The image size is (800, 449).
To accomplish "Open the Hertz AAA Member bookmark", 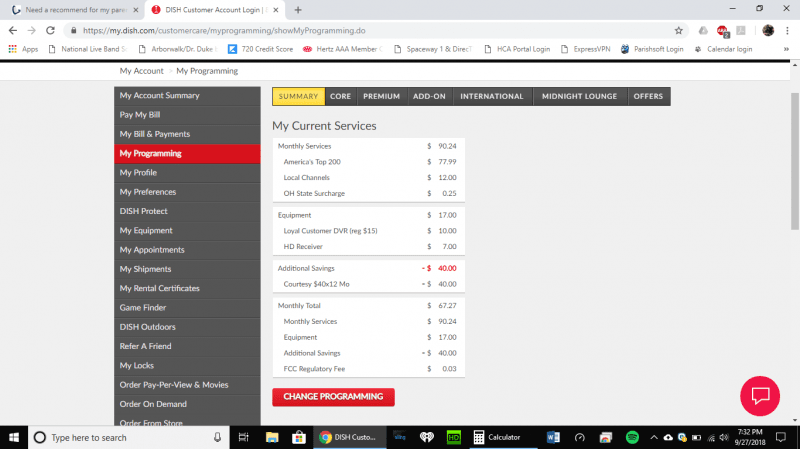I will coord(342,49).
